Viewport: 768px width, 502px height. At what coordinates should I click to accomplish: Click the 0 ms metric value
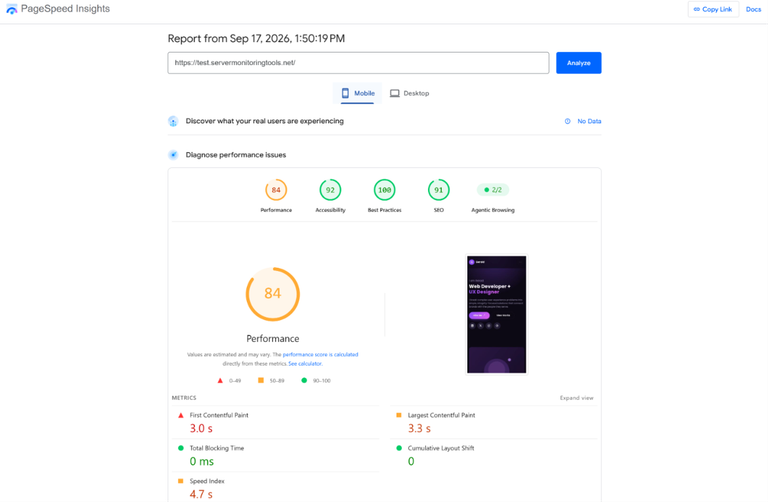(x=202, y=461)
